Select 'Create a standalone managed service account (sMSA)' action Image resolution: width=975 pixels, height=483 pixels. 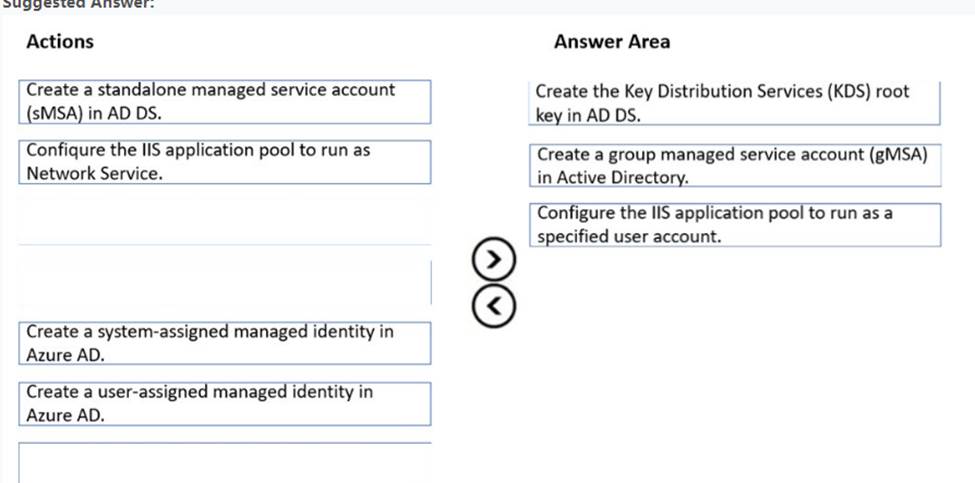[x=224, y=102]
